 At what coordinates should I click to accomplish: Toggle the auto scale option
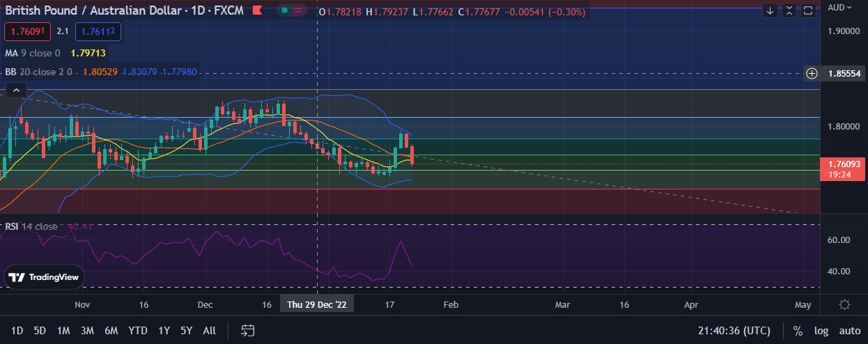click(849, 331)
